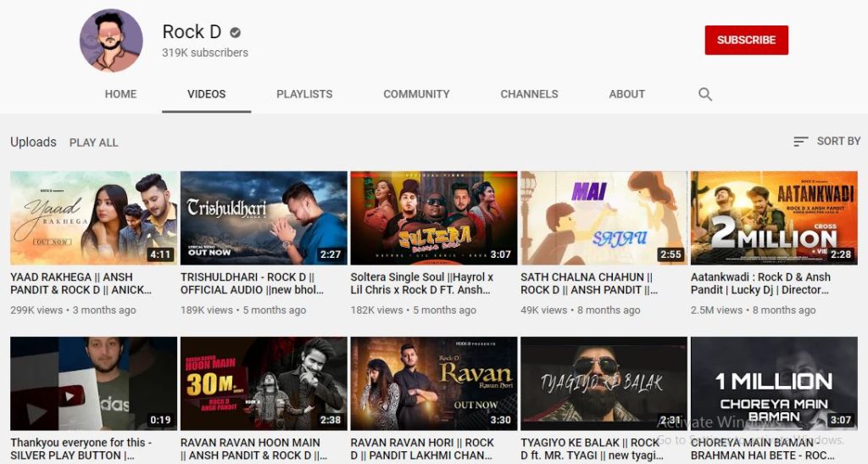Image resolution: width=868 pixels, height=464 pixels.
Task: Click the TYAGIYO KE BALAK title
Action: pos(592,449)
